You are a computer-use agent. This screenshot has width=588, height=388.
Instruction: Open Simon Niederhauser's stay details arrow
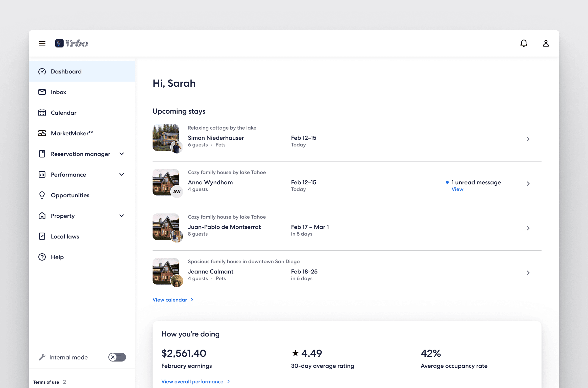click(528, 139)
